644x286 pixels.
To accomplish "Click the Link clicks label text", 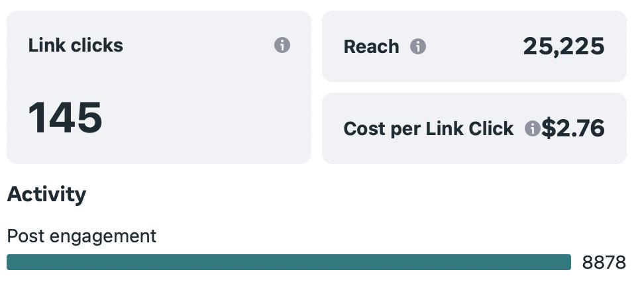I will [x=76, y=45].
